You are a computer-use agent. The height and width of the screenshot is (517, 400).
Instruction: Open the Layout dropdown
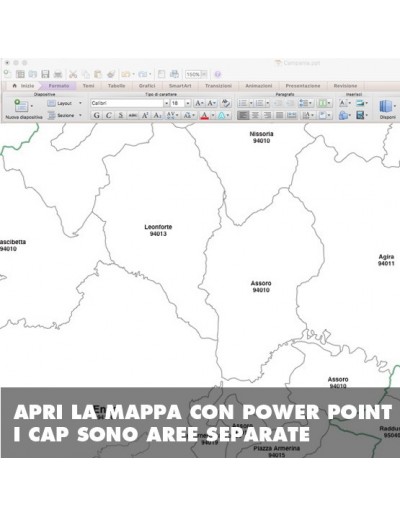[65, 103]
